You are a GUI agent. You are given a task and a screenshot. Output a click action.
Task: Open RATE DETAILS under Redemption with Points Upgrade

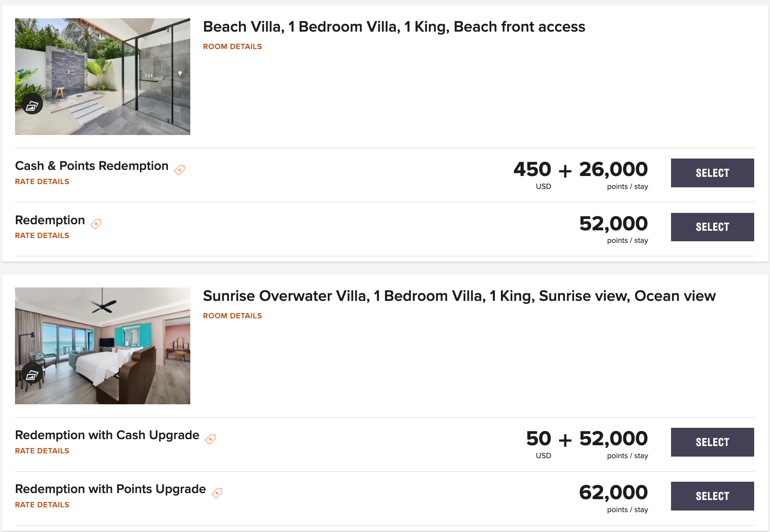(42, 504)
